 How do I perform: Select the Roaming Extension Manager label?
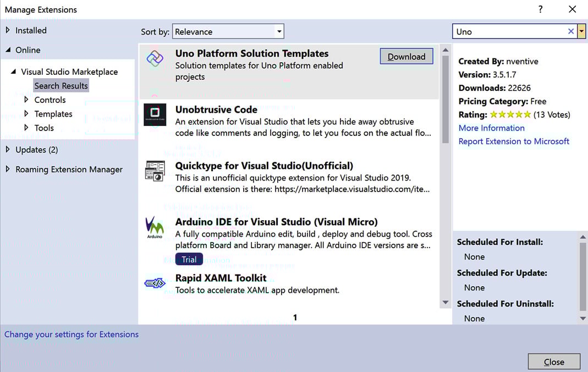tap(69, 169)
